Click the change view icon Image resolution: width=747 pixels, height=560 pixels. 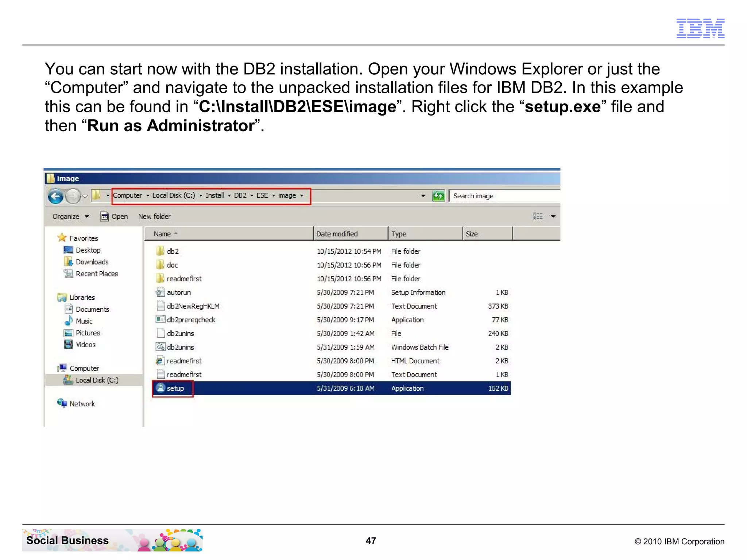click(538, 217)
